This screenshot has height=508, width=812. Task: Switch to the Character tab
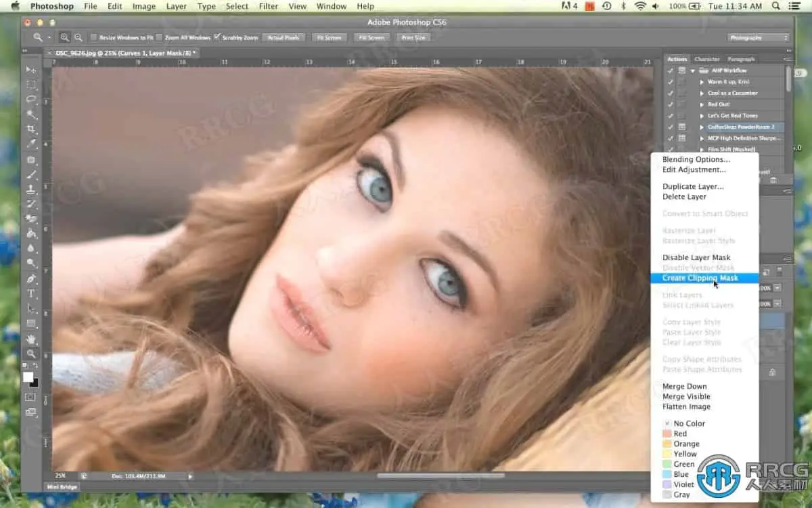[x=707, y=59]
